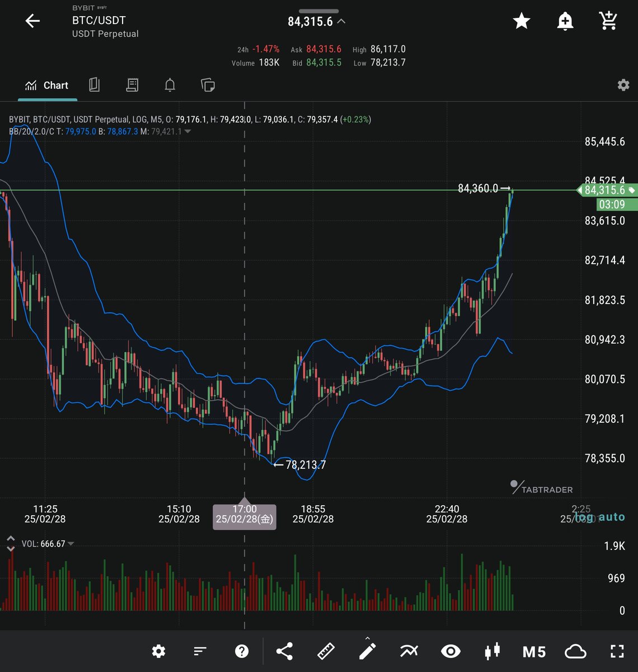Screen dimensions: 638x672
Task: Open the alerts bell tab
Action: 170,85
